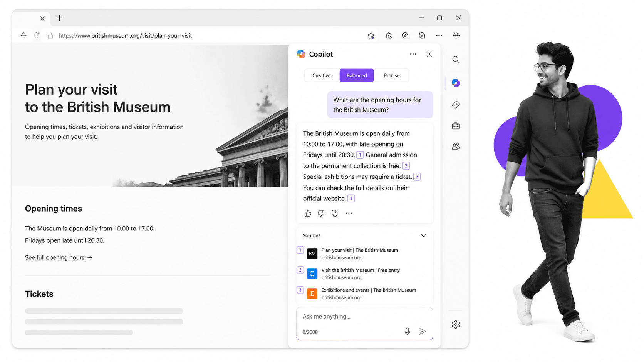The image size is (644, 362).
Task: Open source Exhibitions and events | The British Museum
Action: coord(369,290)
